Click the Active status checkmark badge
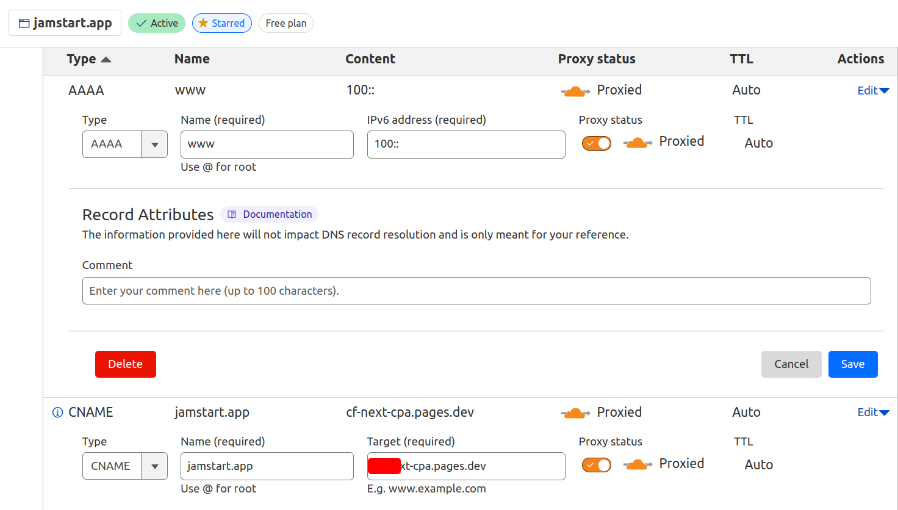Viewport: 898px width, 510px height. (157, 23)
